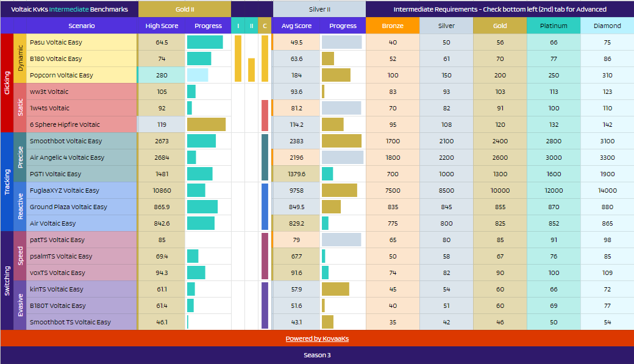634x364 pixels.
Task: Select the ww3t Voltaic scenario
Action: (x=81, y=91)
